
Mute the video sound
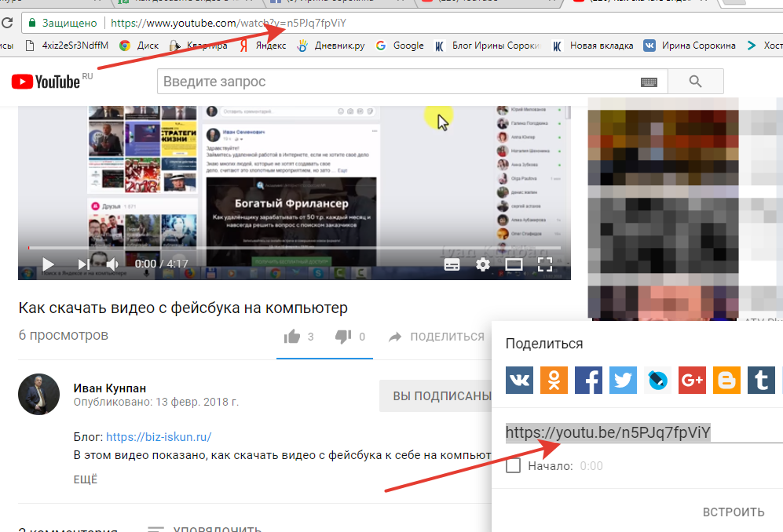(x=113, y=264)
